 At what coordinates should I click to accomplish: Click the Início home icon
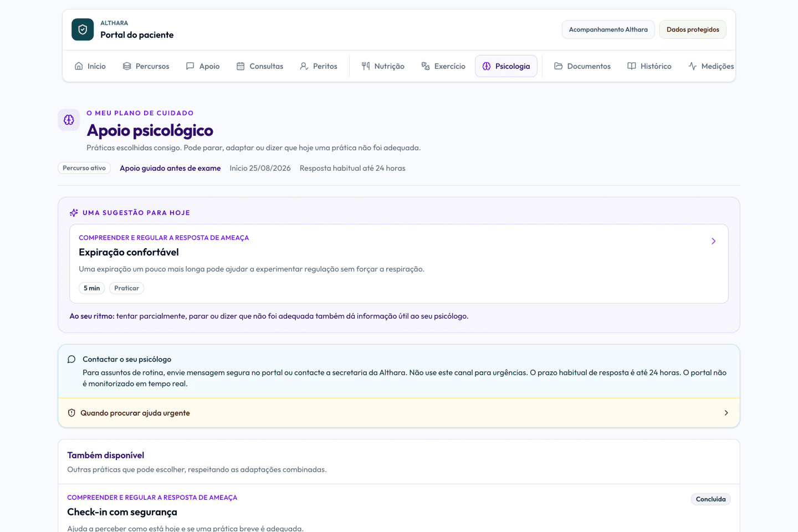[79, 66]
